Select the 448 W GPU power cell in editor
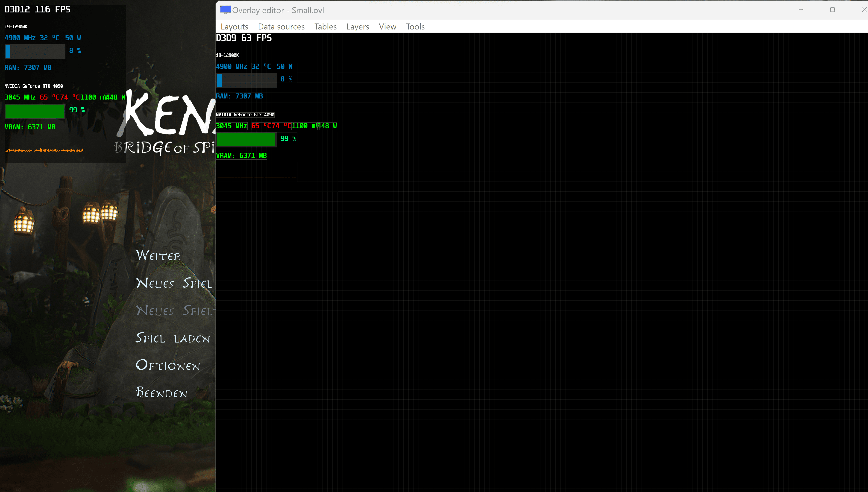The image size is (868, 492). (327, 126)
